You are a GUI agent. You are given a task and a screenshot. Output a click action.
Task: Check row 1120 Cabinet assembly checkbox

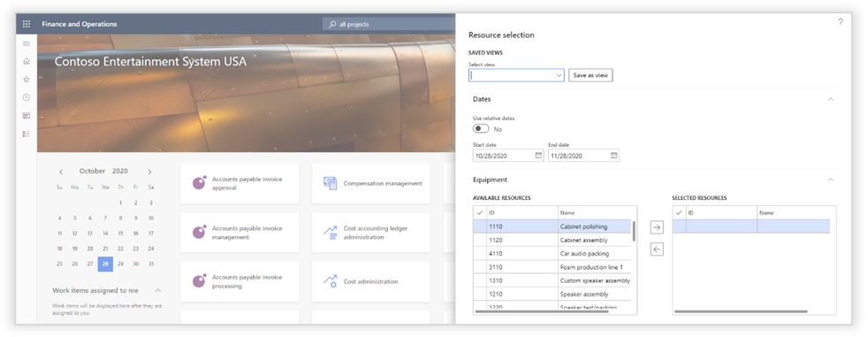tap(479, 240)
